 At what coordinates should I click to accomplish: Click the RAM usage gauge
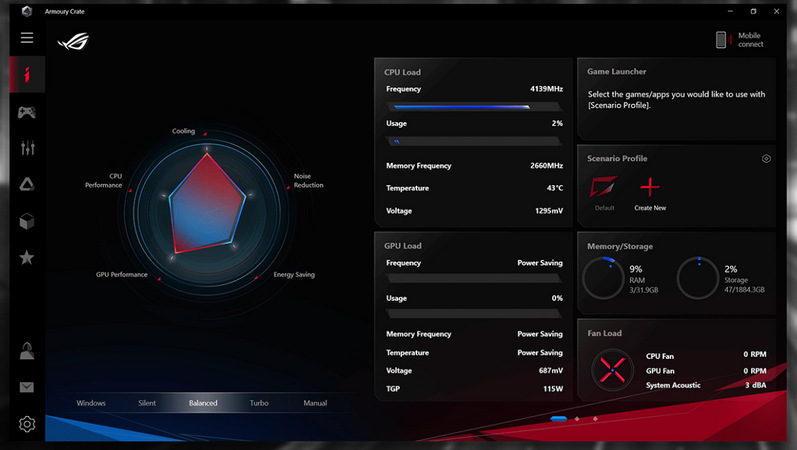(x=603, y=278)
